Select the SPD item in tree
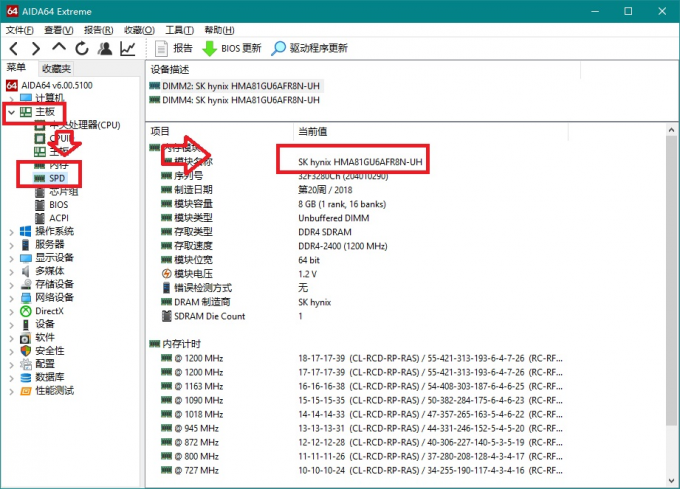This screenshot has width=680, height=489. [x=58, y=177]
